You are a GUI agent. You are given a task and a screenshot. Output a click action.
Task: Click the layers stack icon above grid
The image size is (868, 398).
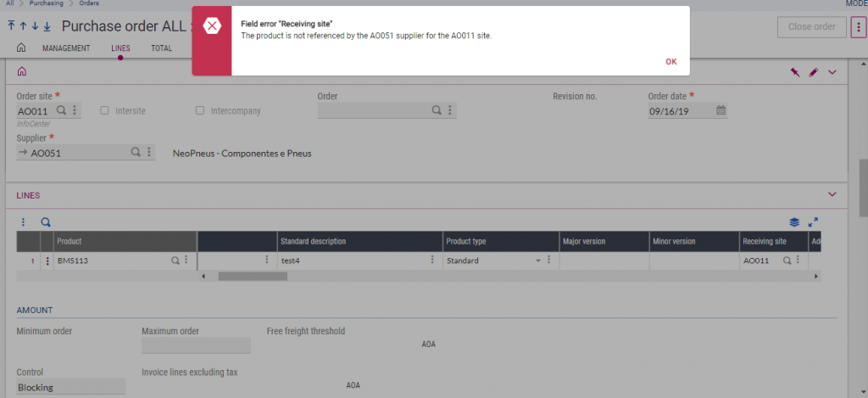pyautogui.click(x=794, y=222)
